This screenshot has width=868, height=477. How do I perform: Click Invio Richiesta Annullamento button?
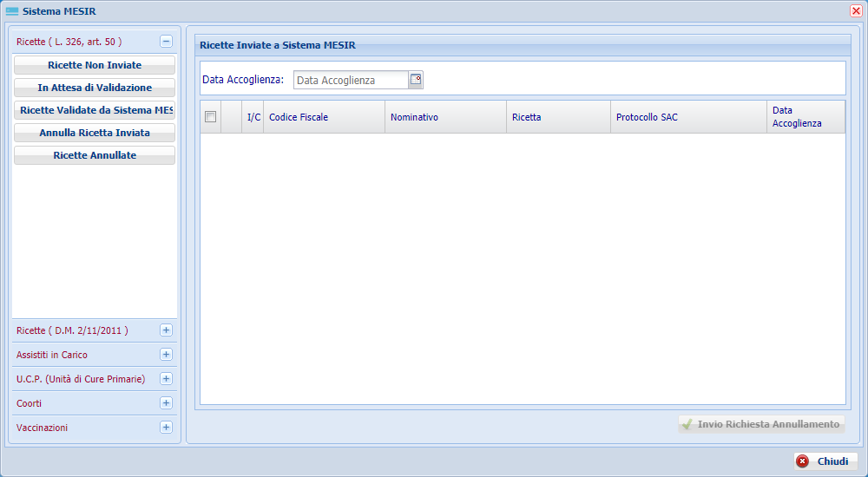[x=762, y=424]
